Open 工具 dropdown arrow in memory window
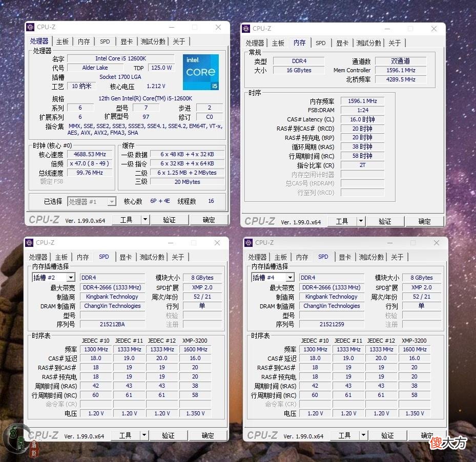Viewport: 476px width, 462px height. (x=361, y=221)
